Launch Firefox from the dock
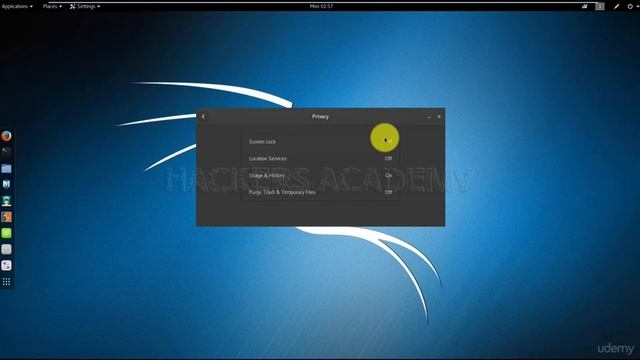This screenshot has height=360, width=640. (6, 136)
